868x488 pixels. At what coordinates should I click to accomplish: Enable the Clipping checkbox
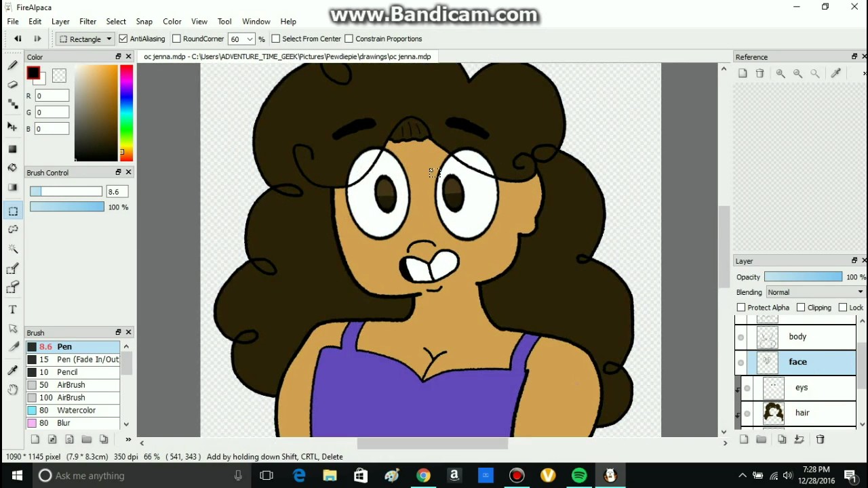tap(801, 308)
